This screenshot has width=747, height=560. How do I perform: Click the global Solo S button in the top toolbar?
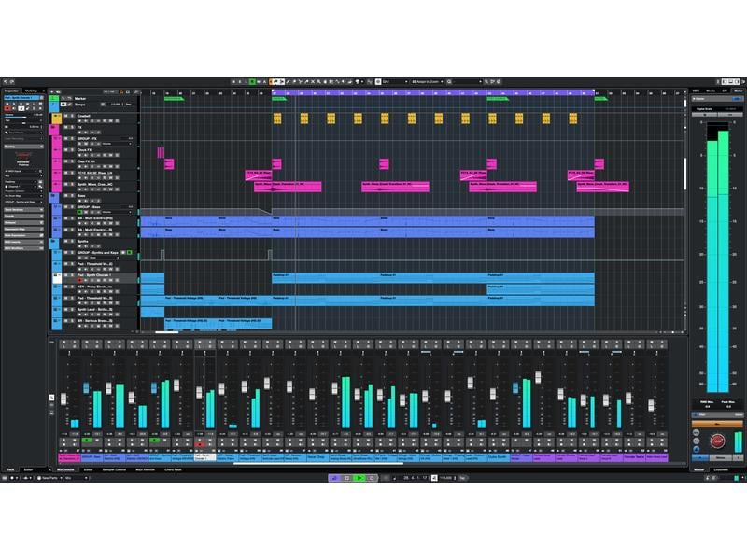(x=240, y=82)
